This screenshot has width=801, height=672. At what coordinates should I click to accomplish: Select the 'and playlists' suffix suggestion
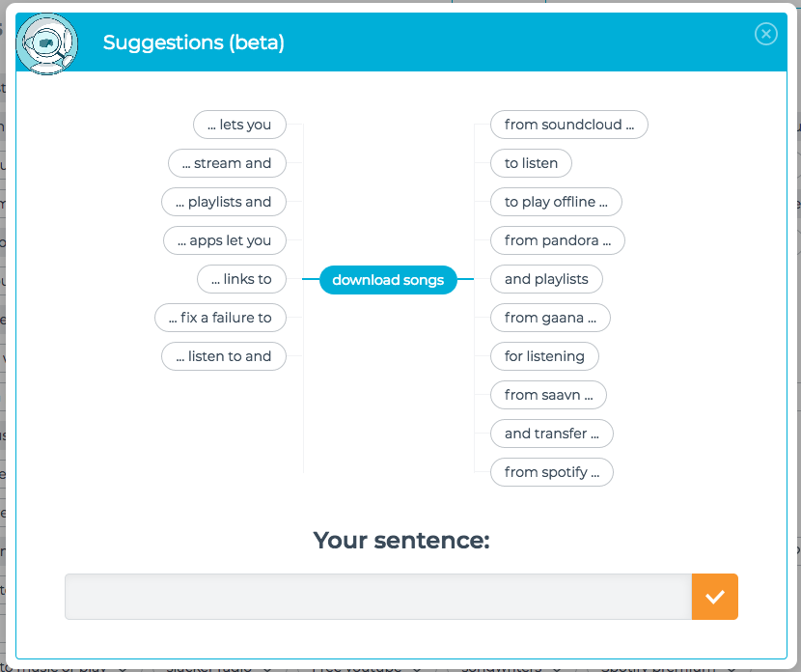coord(546,279)
